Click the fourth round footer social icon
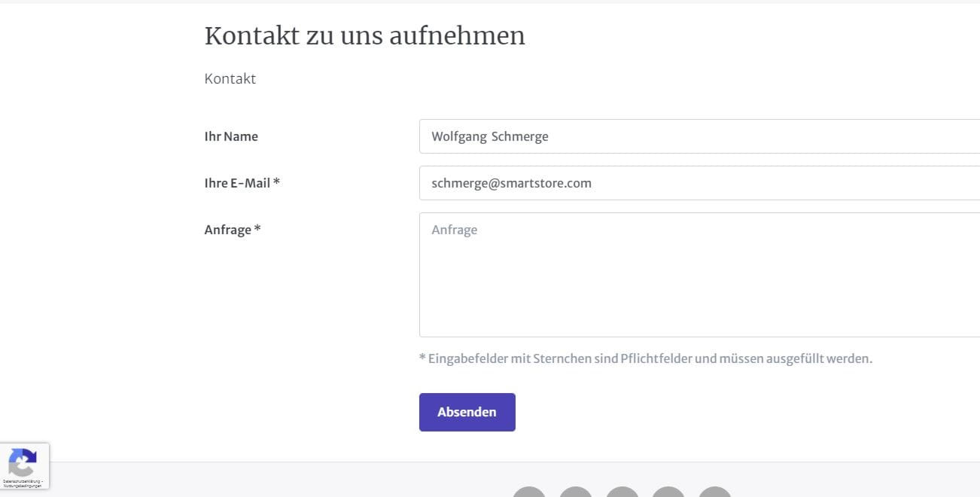Image resolution: width=980 pixels, height=497 pixels. [668, 492]
